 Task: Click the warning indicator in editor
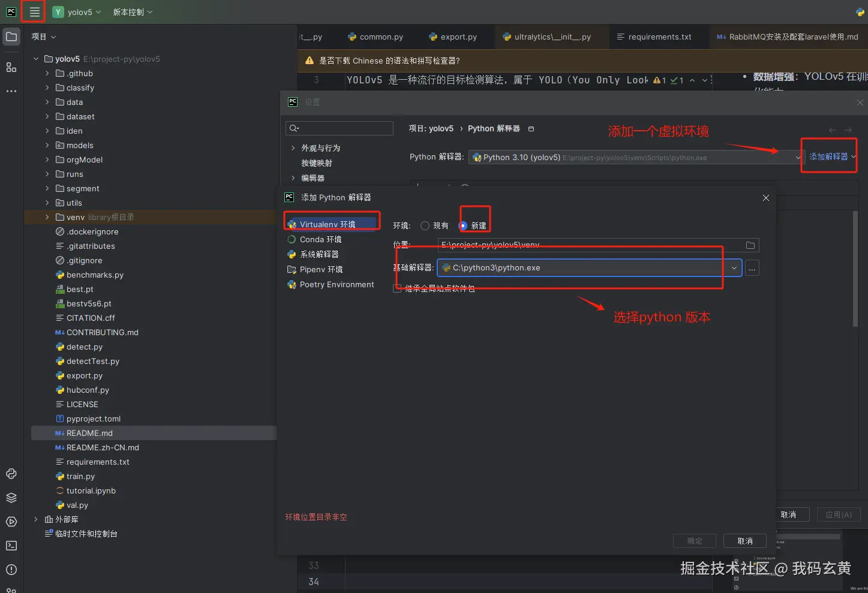[x=660, y=80]
